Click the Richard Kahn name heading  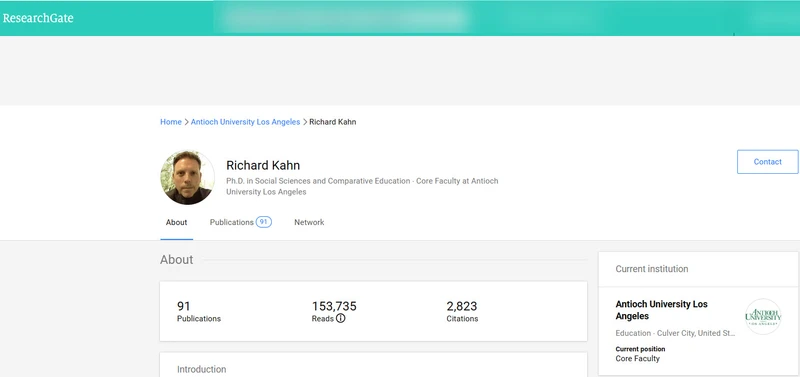(x=263, y=165)
